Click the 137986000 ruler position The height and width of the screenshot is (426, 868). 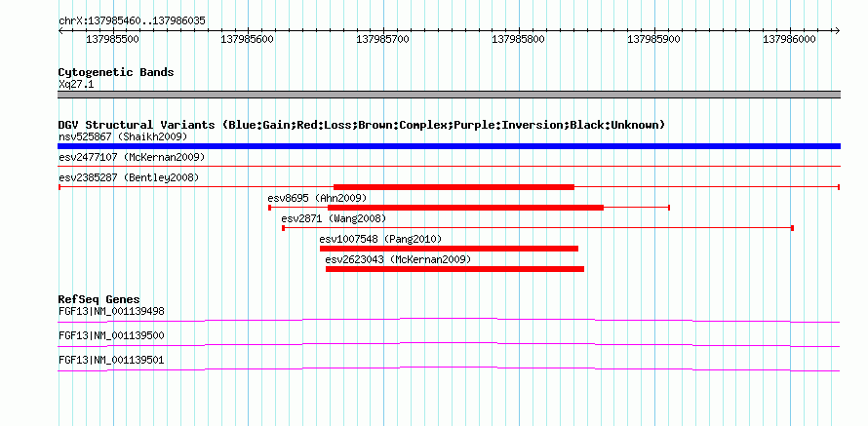[x=790, y=39]
